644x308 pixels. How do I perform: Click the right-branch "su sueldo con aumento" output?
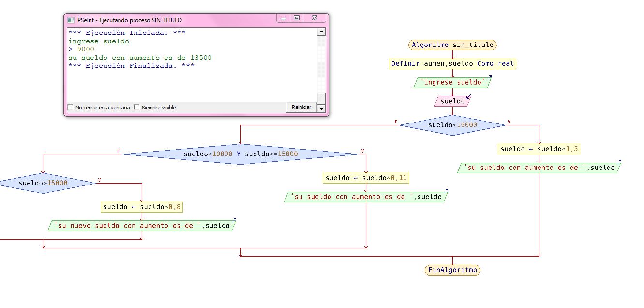pyautogui.click(x=539, y=168)
